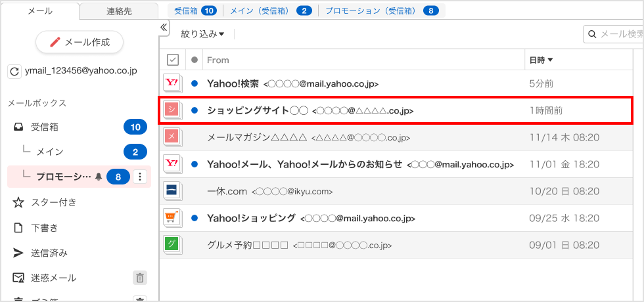Open the Yahoo!メールからのお知らせ email
Viewport: 644px width, 302px height.
pos(396,164)
